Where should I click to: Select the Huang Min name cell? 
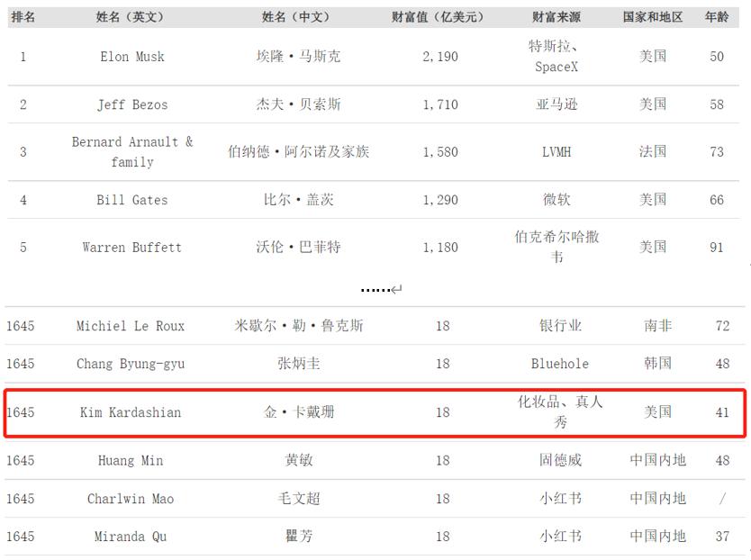[x=131, y=460]
